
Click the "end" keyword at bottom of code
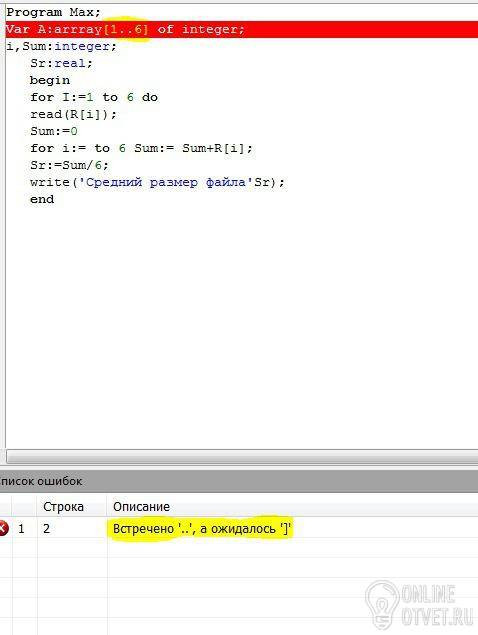[x=42, y=199]
